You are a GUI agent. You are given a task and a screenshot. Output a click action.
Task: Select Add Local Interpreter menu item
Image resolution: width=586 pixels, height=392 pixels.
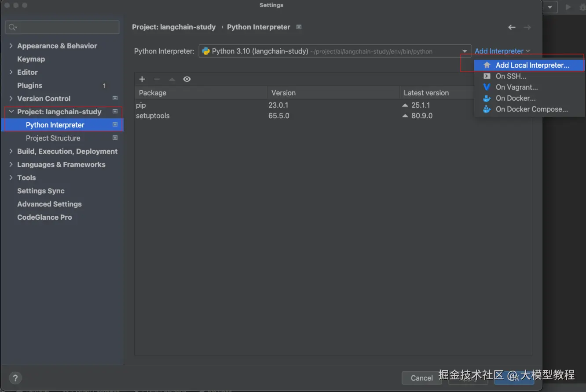point(529,65)
